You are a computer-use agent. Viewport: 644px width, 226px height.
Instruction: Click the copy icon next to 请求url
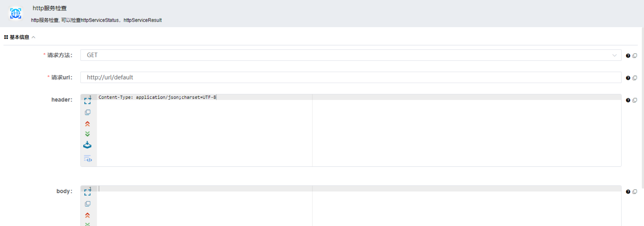coord(635,78)
